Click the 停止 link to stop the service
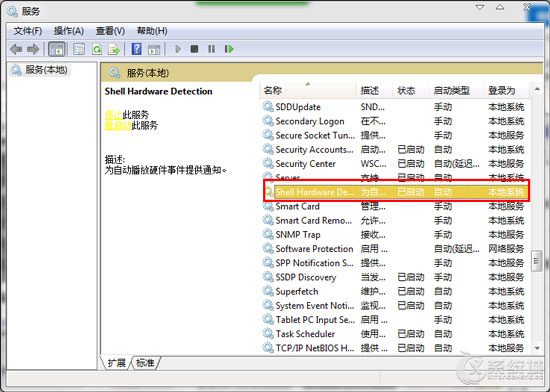 (x=113, y=115)
